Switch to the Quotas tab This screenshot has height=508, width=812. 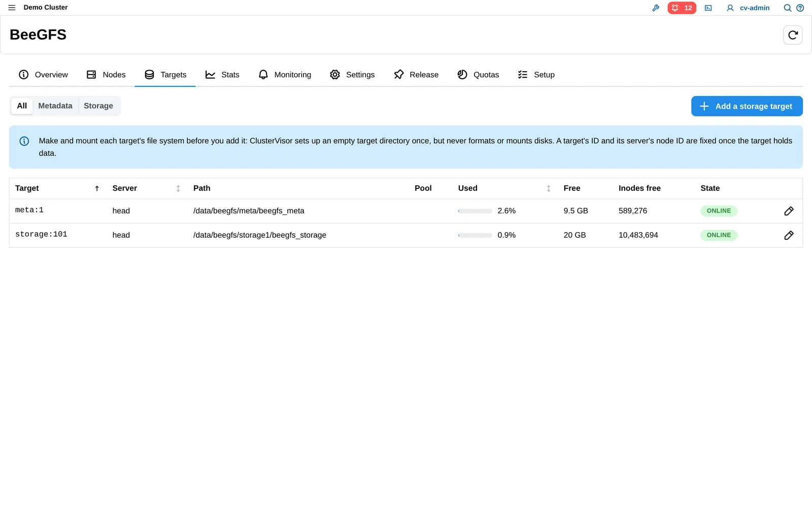(x=478, y=75)
